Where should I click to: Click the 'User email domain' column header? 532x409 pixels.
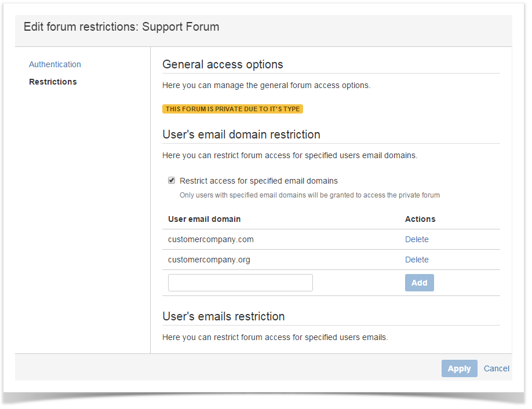pyautogui.click(x=204, y=219)
